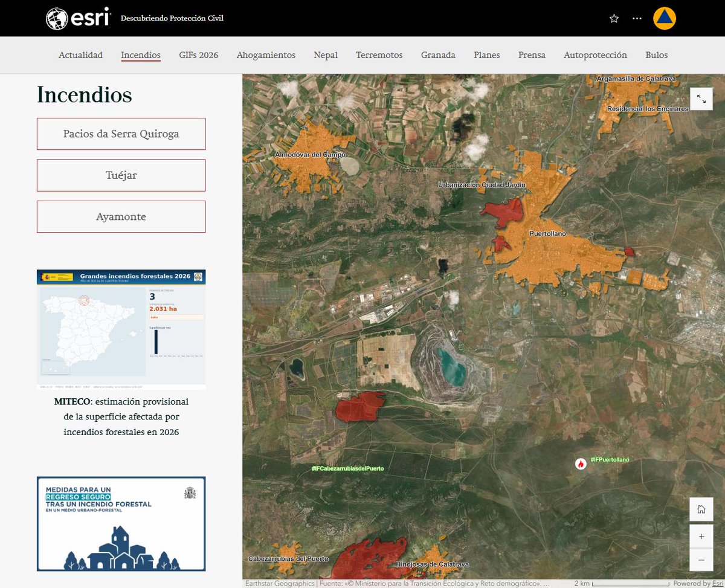The height and width of the screenshot is (588, 725).
Task: Click the Residencial los Encinares label
Action: (x=648, y=109)
